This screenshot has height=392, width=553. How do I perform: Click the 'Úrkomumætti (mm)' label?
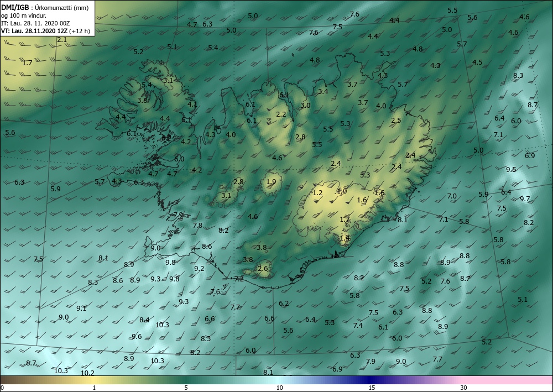(62, 7)
